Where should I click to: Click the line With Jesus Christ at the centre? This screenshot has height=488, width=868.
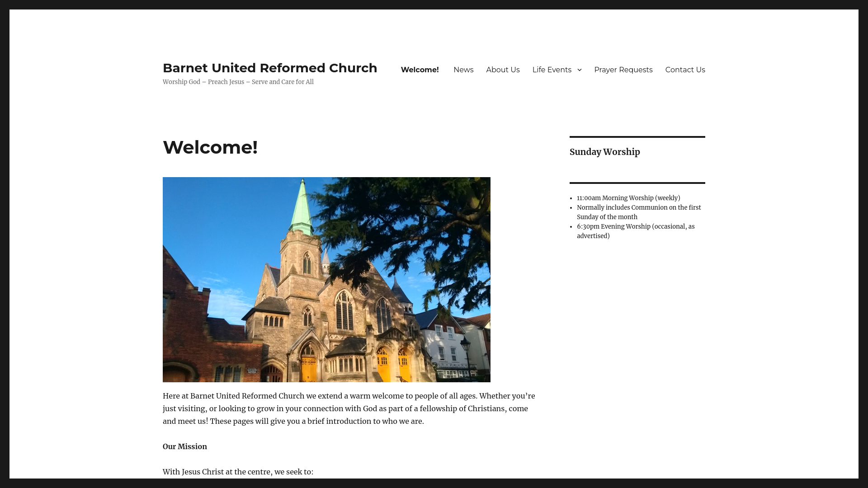pyautogui.click(x=238, y=472)
